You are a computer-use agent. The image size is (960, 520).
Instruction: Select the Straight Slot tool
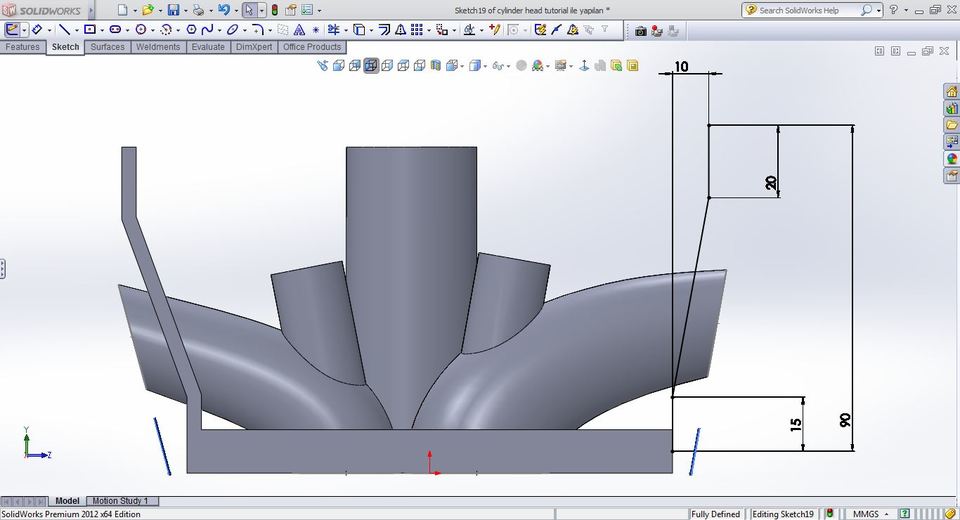pyautogui.click(x=115, y=29)
